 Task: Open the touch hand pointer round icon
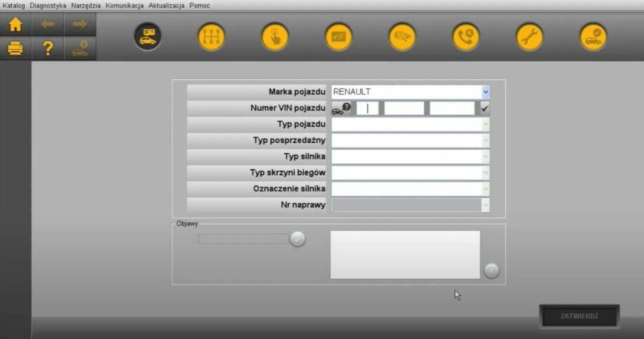pos(275,36)
